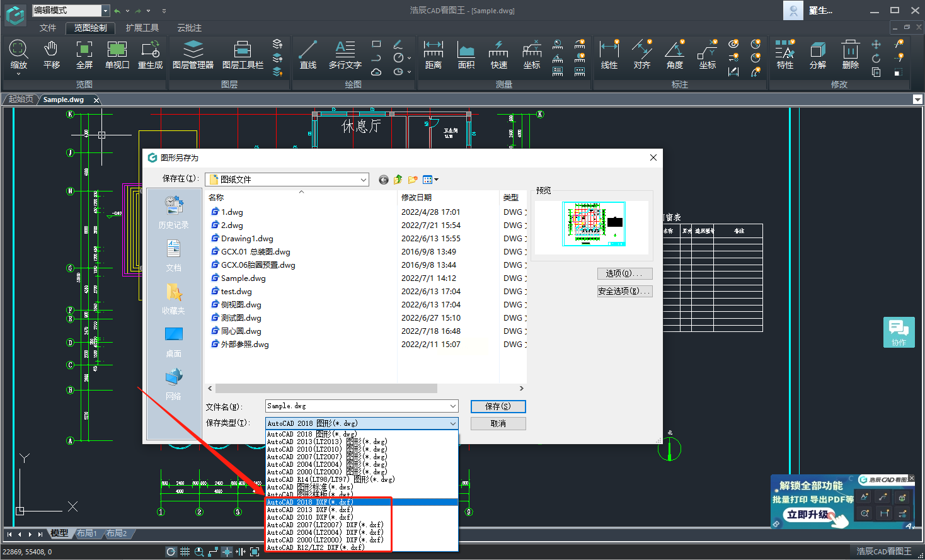
Task: Click the 平移 pan hand tool
Action: pos(52,54)
